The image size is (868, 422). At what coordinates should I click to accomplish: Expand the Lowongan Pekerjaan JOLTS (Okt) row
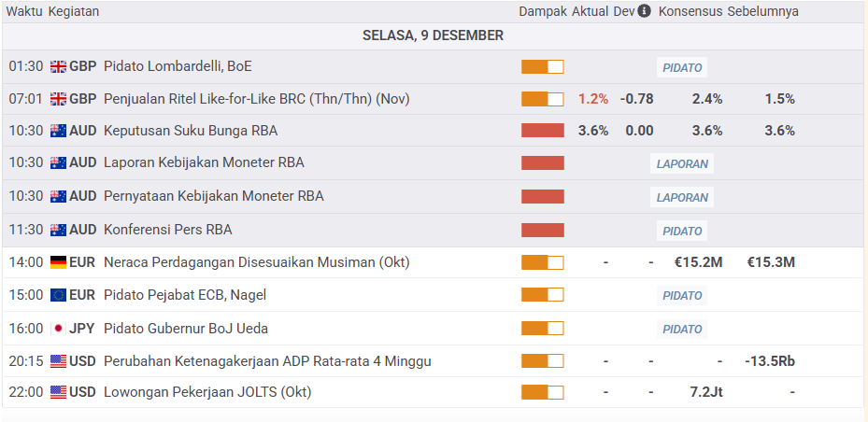pyautogui.click(x=207, y=392)
